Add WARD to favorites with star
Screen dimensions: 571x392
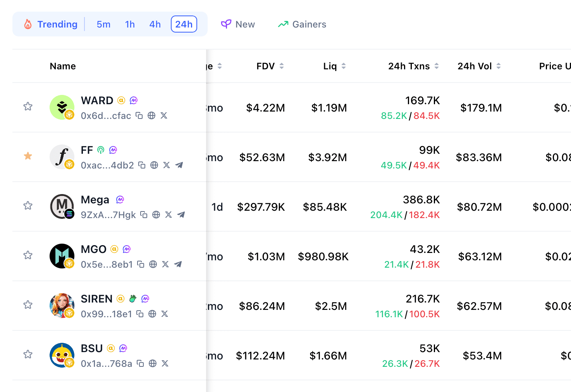tap(28, 107)
